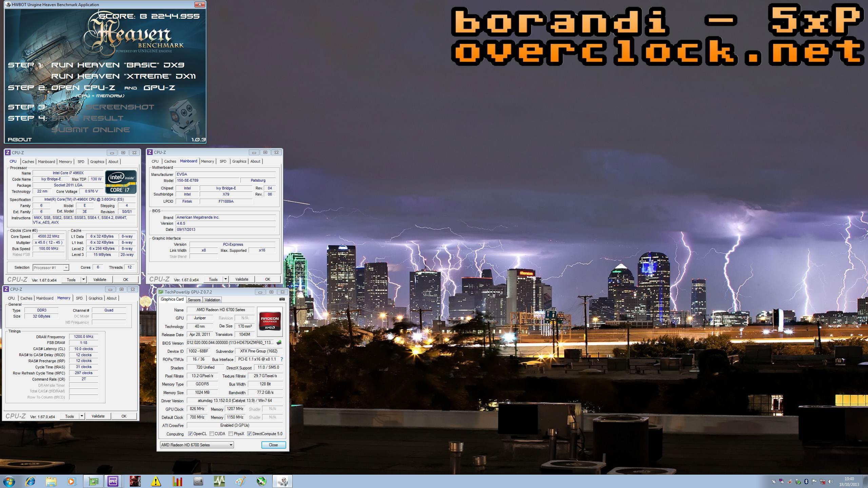Open Mainboard tab in the CPU-Z Memory window
Image resolution: width=868 pixels, height=488 pixels.
[x=45, y=298]
